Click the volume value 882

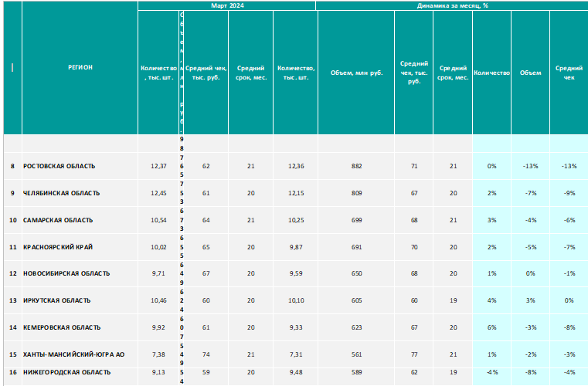(356, 166)
